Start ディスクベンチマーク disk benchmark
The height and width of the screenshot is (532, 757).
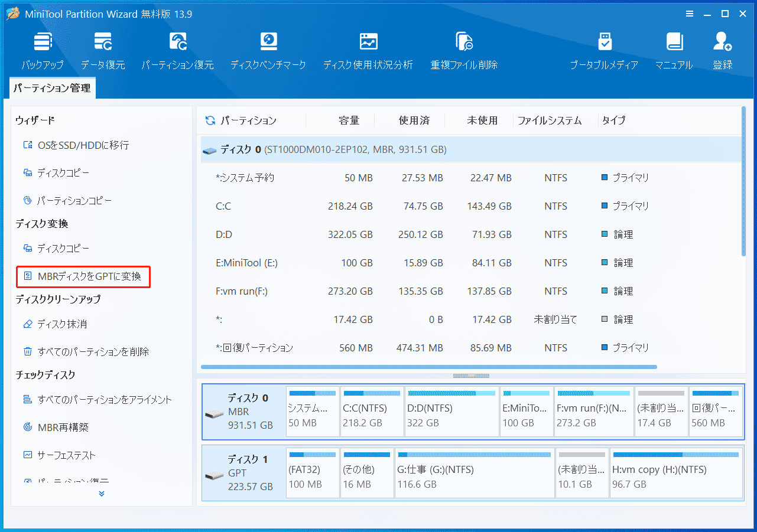point(268,51)
